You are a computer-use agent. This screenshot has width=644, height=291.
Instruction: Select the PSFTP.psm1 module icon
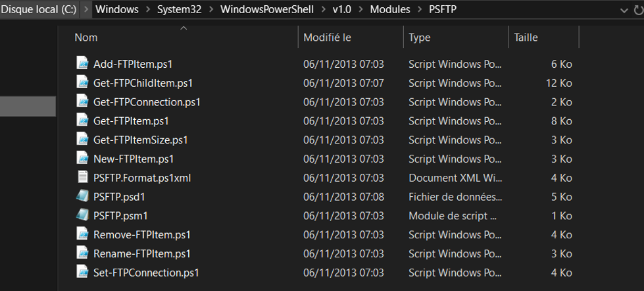point(82,215)
